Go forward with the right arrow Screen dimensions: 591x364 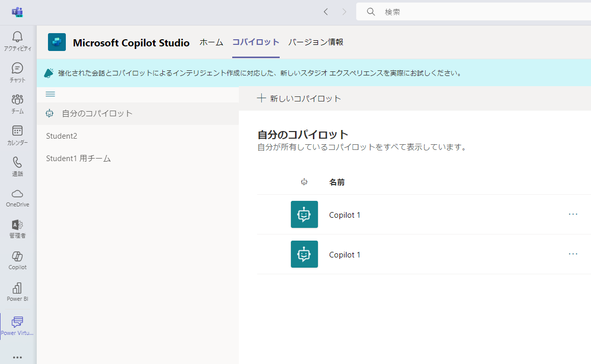click(x=344, y=12)
